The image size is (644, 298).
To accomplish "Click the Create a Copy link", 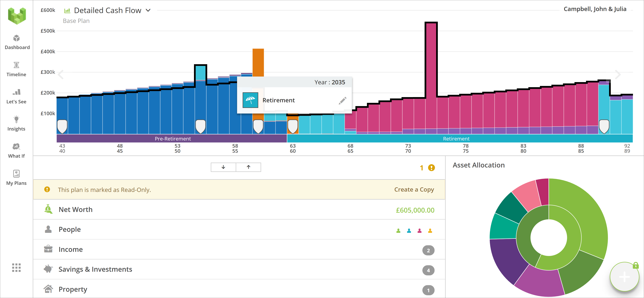I will (x=414, y=189).
